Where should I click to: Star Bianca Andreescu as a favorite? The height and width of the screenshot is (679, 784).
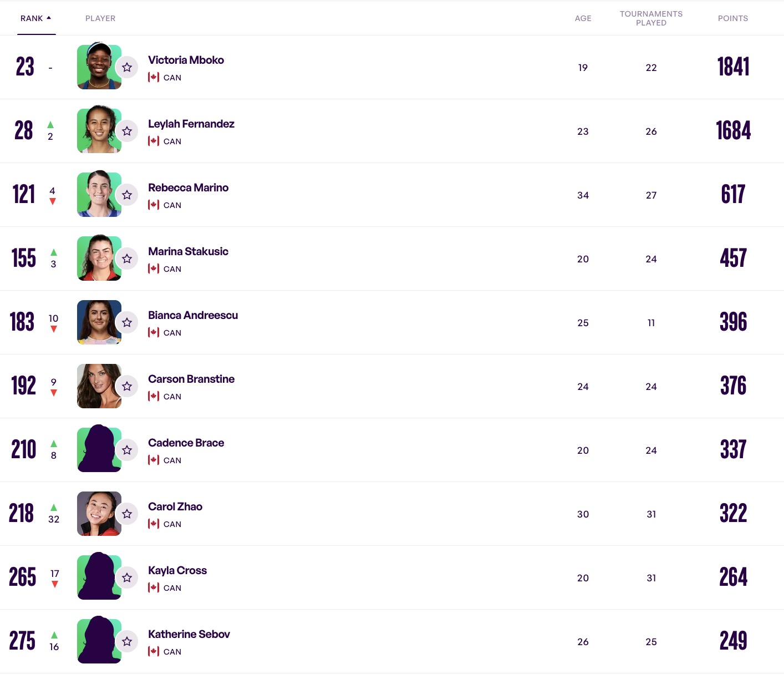click(127, 322)
